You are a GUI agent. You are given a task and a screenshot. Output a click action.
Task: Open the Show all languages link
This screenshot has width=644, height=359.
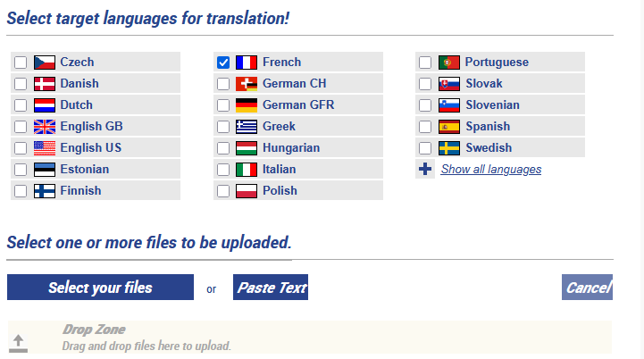click(490, 170)
